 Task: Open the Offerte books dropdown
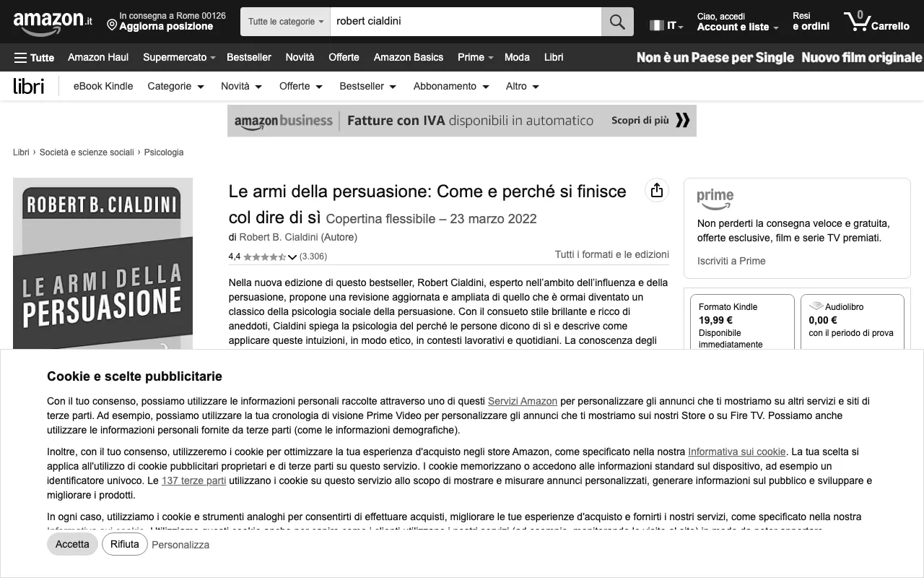[302, 86]
